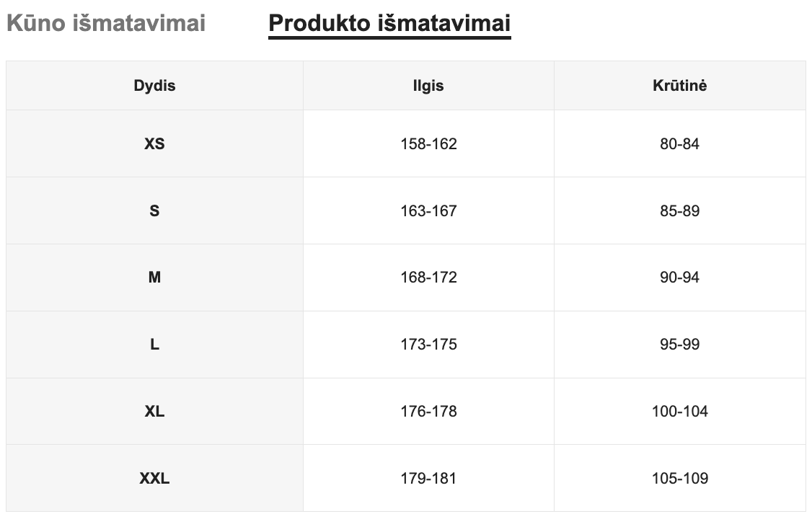Screen dimensions: 812x519
Task: Click the 158-162 length cell
Action: 428,144
